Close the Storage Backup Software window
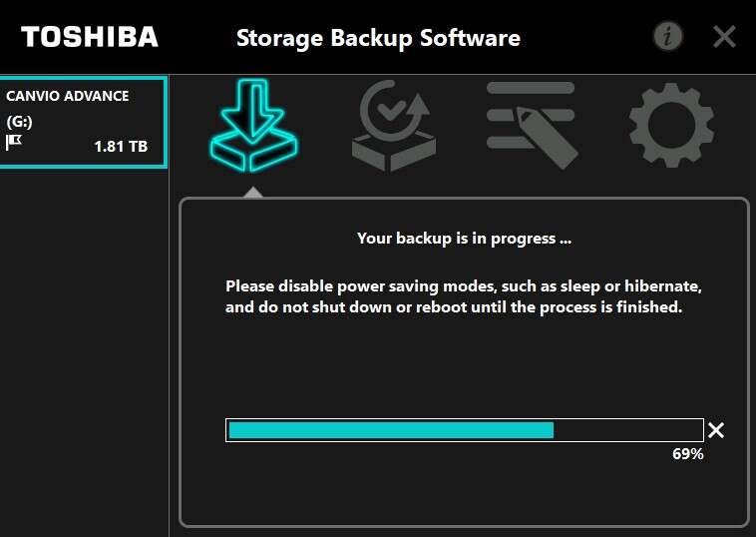The image size is (756, 537). (724, 37)
